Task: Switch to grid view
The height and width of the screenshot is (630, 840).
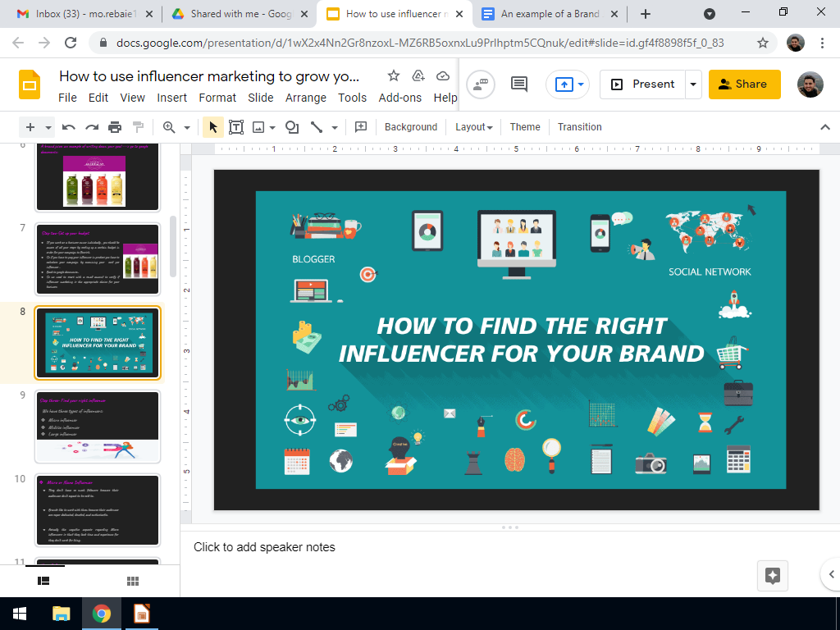Action: (133, 581)
